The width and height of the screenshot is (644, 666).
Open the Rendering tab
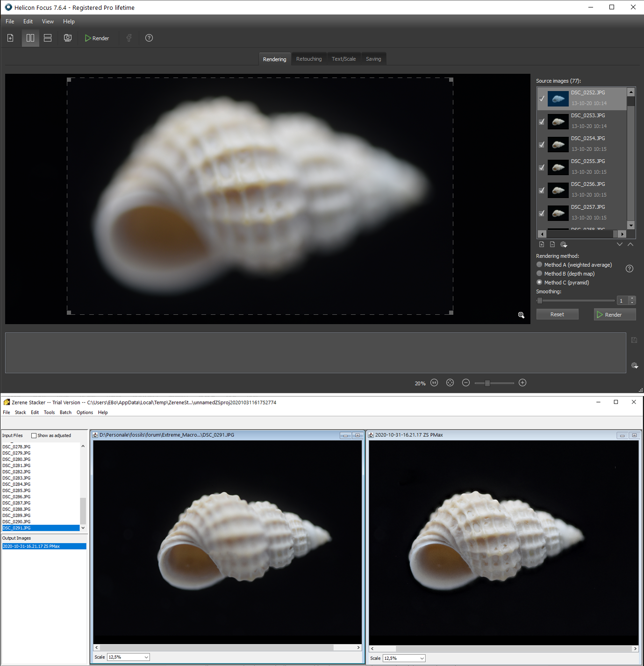click(x=274, y=59)
